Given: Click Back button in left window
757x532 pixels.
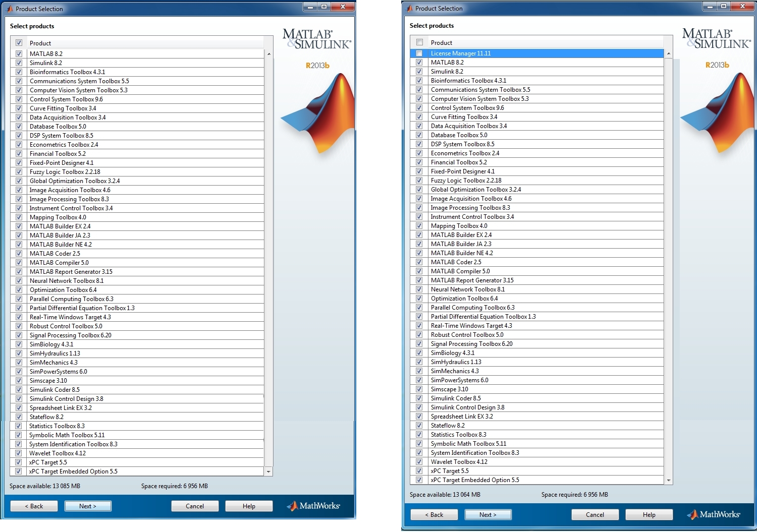Looking at the screenshot, I should click(34, 506).
